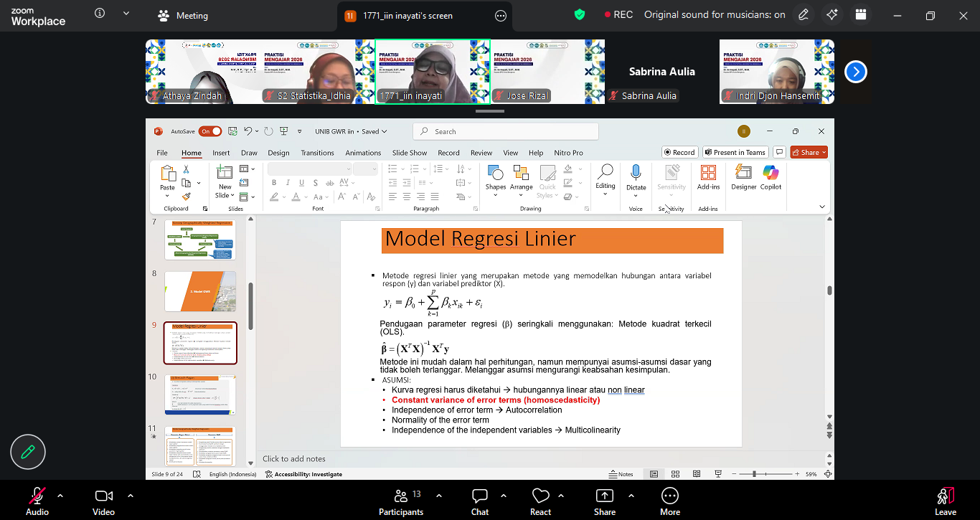Expand the Audio options arrow
This screenshot has height=520, width=980.
click(60, 496)
